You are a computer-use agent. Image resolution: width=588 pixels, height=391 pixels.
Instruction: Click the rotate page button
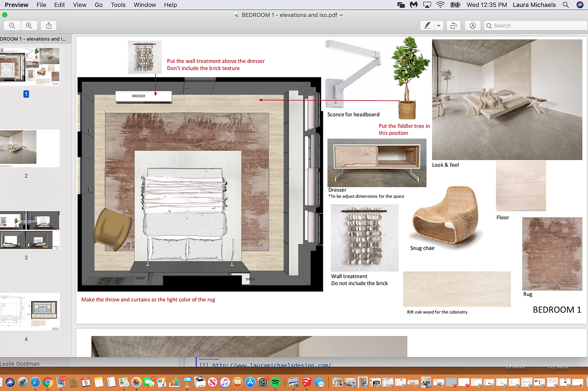click(x=453, y=26)
